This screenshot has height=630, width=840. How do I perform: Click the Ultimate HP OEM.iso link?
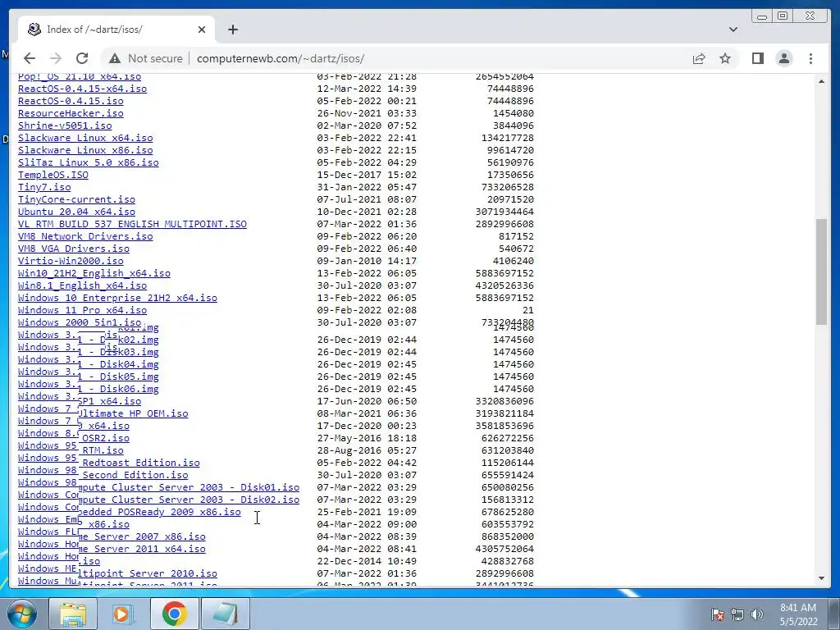(134, 414)
